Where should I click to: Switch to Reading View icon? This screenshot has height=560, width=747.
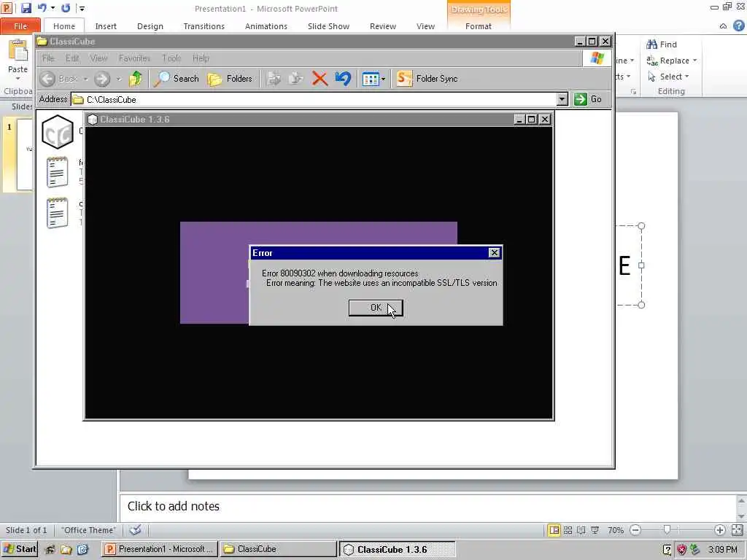tap(581, 530)
